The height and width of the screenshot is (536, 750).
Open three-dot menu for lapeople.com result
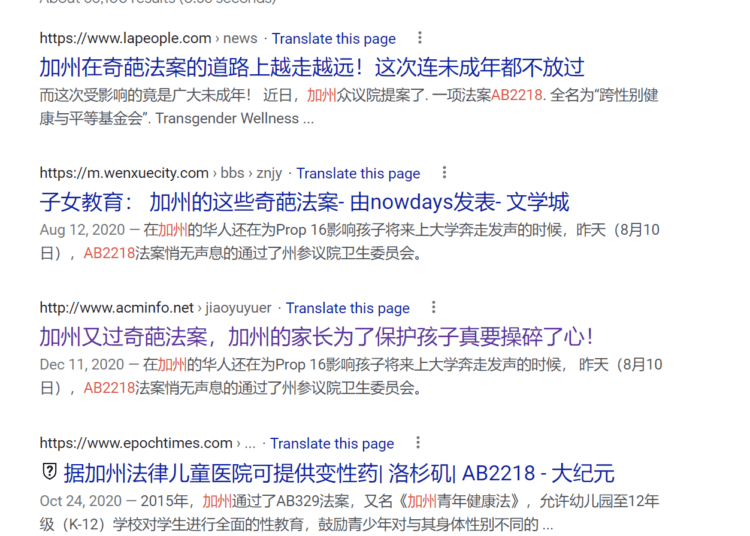point(420,38)
